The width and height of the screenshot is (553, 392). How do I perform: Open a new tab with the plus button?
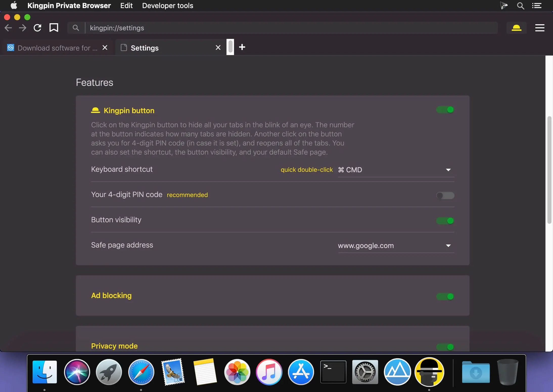tap(242, 47)
